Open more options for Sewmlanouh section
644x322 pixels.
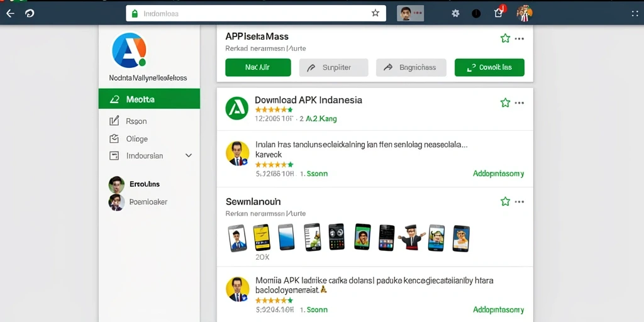[519, 202]
